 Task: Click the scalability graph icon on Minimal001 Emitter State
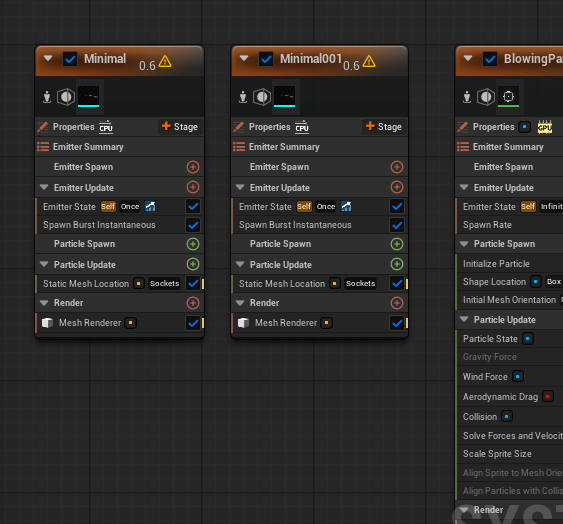[346, 206]
